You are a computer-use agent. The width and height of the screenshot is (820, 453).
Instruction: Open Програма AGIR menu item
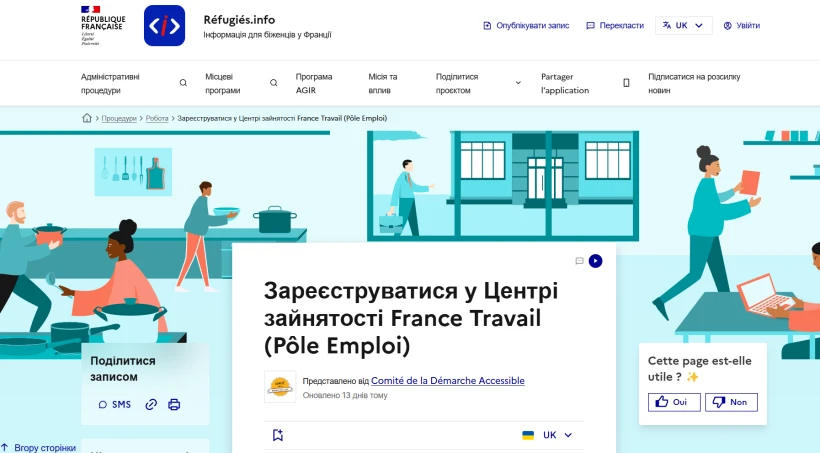tap(314, 83)
